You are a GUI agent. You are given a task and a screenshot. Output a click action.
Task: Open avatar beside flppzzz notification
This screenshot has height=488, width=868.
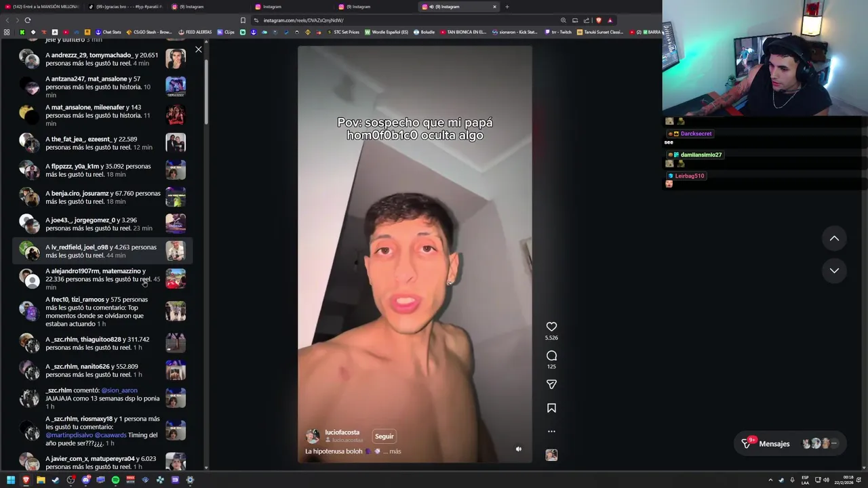pos(29,170)
